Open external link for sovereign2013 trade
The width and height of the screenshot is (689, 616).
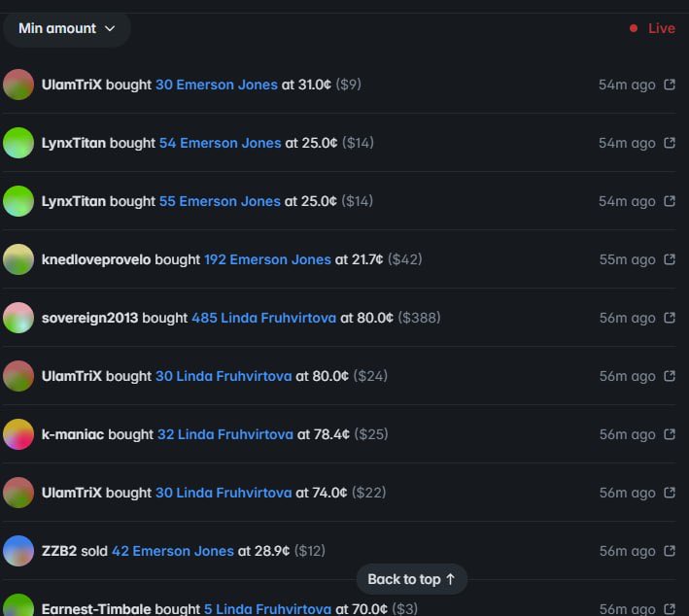pos(670,318)
